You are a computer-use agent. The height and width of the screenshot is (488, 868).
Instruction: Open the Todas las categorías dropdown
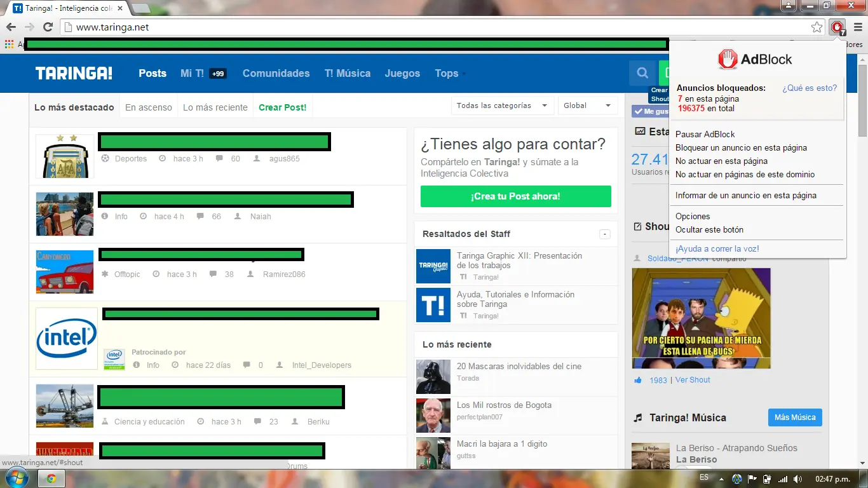[502, 105]
